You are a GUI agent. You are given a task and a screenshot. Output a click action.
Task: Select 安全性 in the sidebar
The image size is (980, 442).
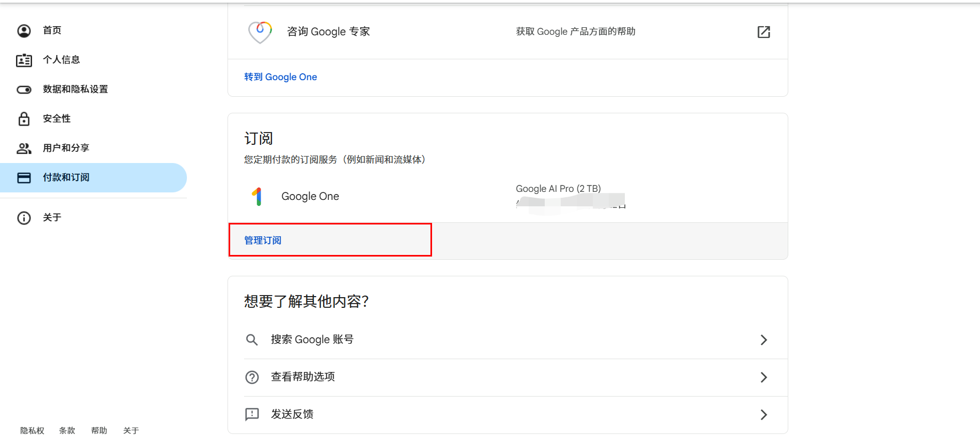pos(93,119)
